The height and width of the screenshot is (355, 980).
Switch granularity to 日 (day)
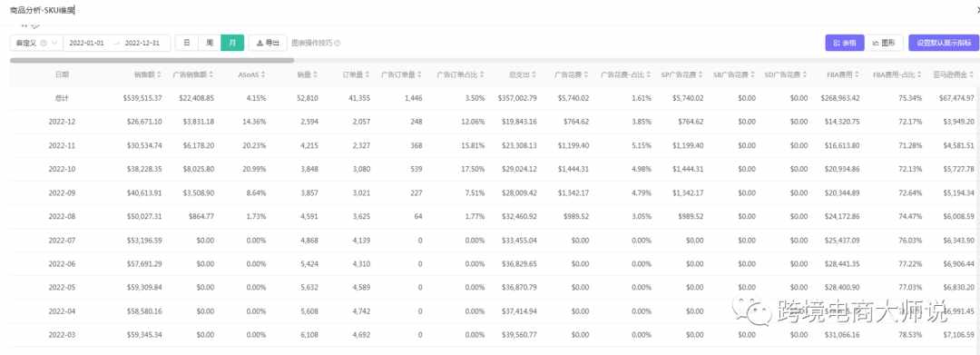(x=187, y=43)
